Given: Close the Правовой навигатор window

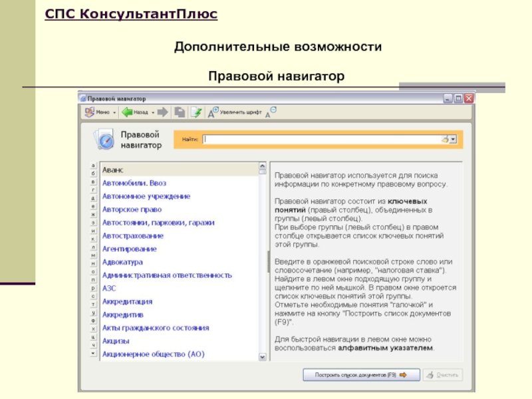Looking at the screenshot, I should [469, 98].
